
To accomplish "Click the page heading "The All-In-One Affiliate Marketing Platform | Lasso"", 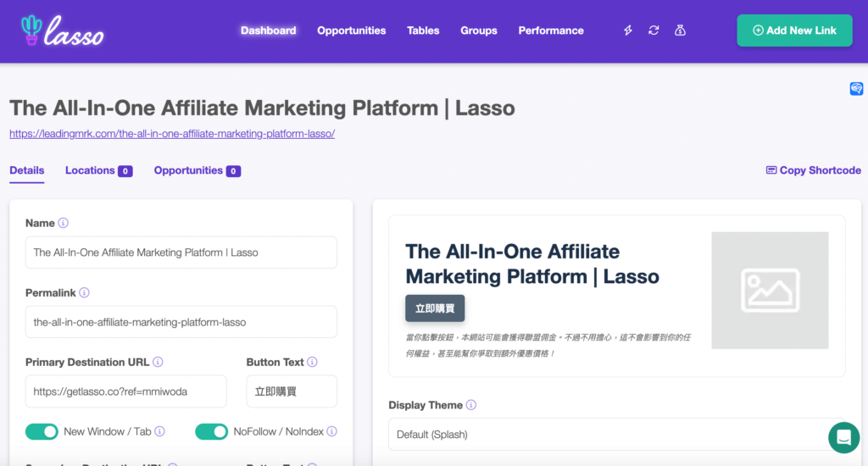I will pyautogui.click(x=263, y=108).
